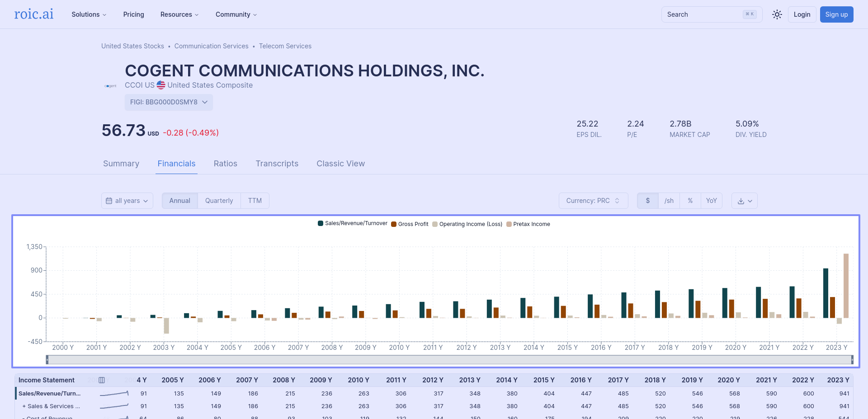This screenshot has width=868, height=419.
Task: Click the download export icon
Action: pos(744,201)
